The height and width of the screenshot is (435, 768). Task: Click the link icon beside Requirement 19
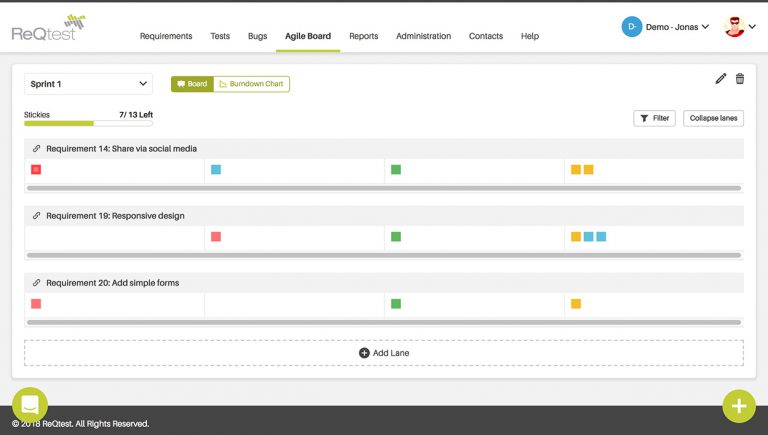coord(36,216)
